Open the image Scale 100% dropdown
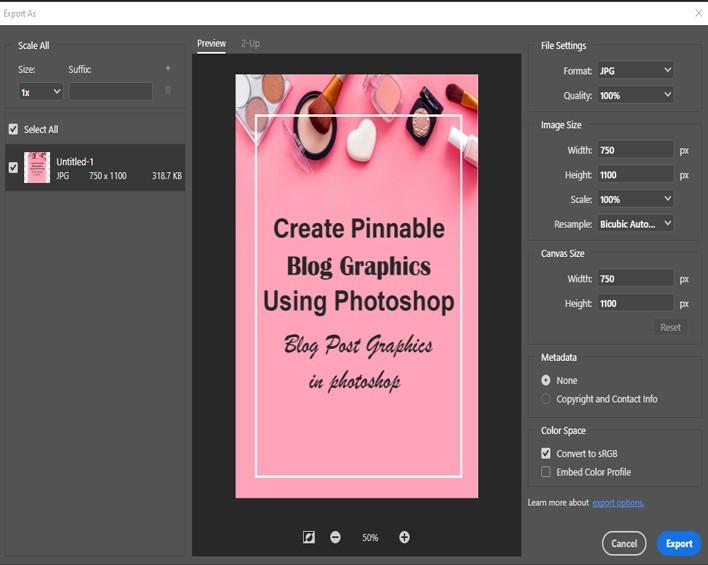Viewport: 708px width, 565px height. tap(635, 199)
